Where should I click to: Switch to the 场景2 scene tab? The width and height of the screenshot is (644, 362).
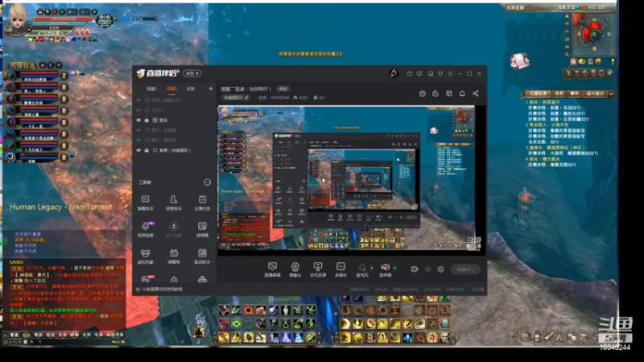pyautogui.click(x=171, y=88)
